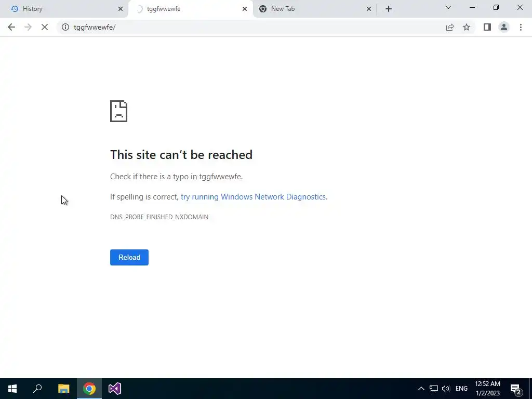Close the tggfwwewfe tab
This screenshot has height=399, width=532.
(245, 9)
